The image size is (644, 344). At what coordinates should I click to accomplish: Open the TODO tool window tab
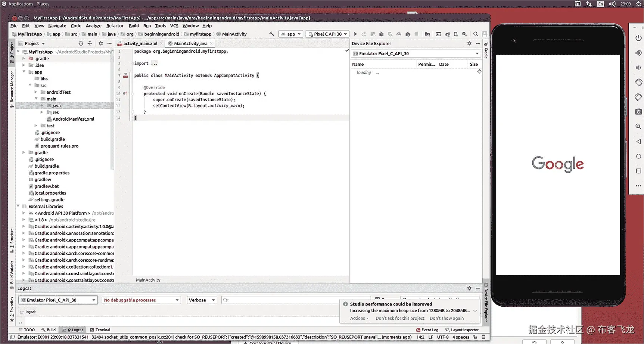(x=27, y=330)
